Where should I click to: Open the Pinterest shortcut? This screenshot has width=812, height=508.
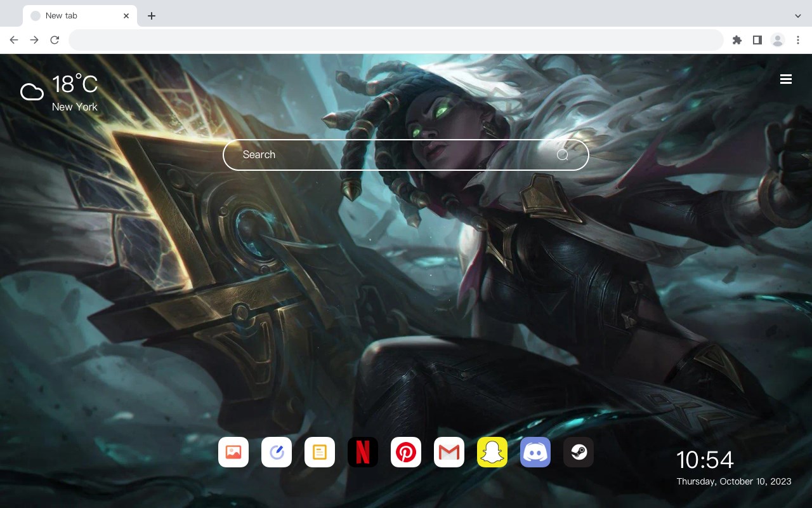pos(406,452)
